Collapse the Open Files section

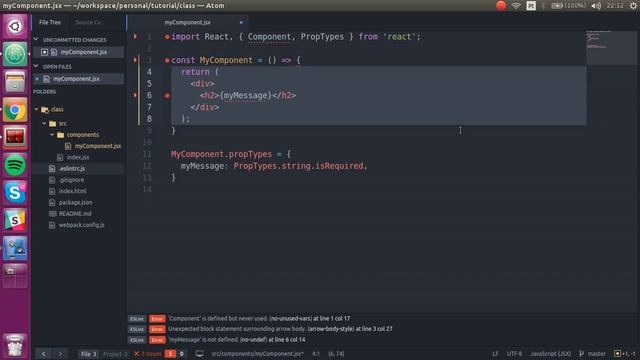click(x=36, y=66)
